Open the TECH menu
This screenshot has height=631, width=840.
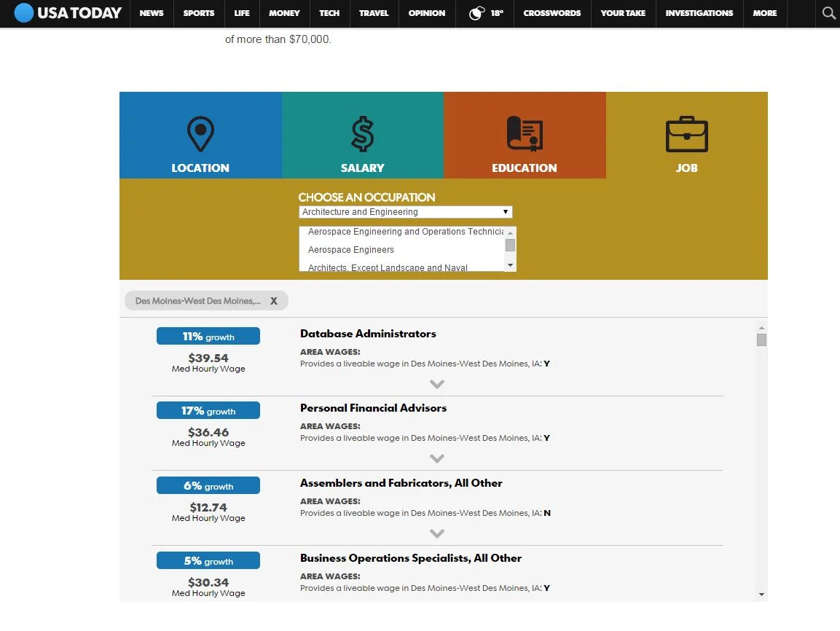coord(329,13)
